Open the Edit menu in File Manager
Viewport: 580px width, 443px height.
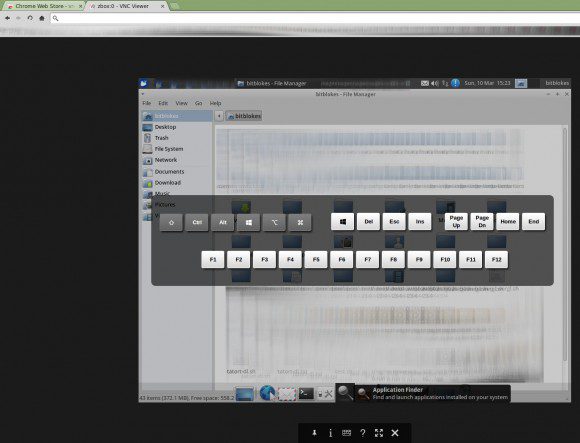[163, 103]
